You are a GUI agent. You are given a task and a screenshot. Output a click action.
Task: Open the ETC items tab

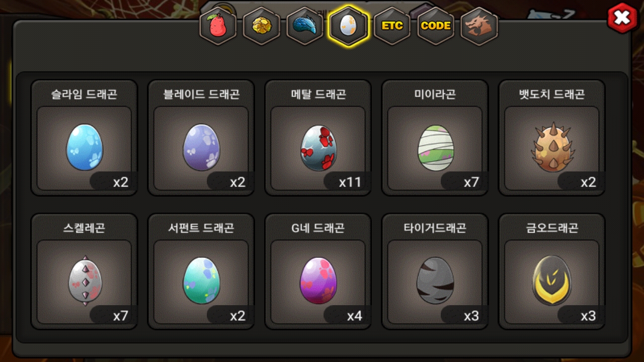pyautogui.click(x=392, y=26)
